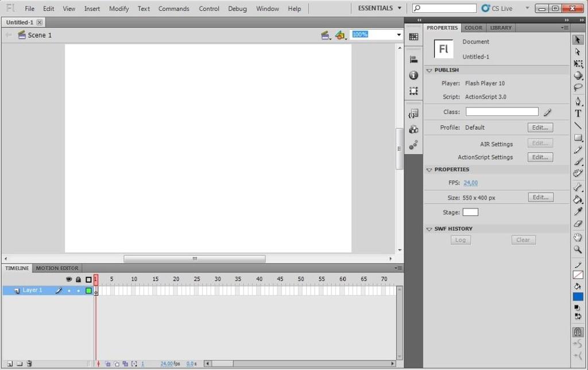Collapse the PROPERTIES section triangle
Image resolution: width=588 pixels, height=370 pixels.
click(430, 169)
